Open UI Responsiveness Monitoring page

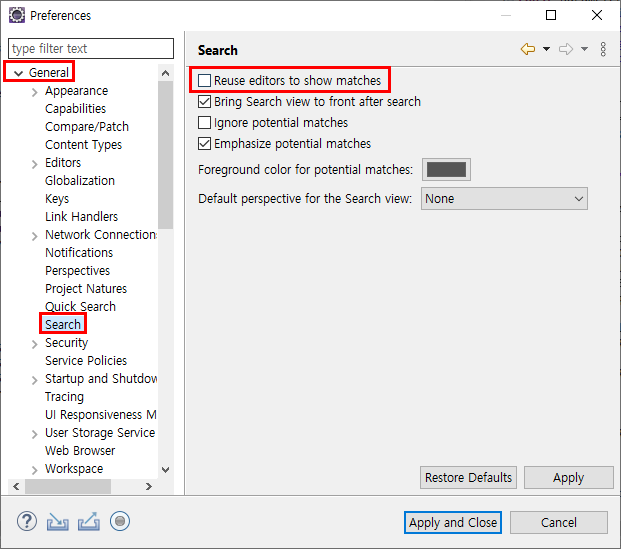[x=101, y=415]
